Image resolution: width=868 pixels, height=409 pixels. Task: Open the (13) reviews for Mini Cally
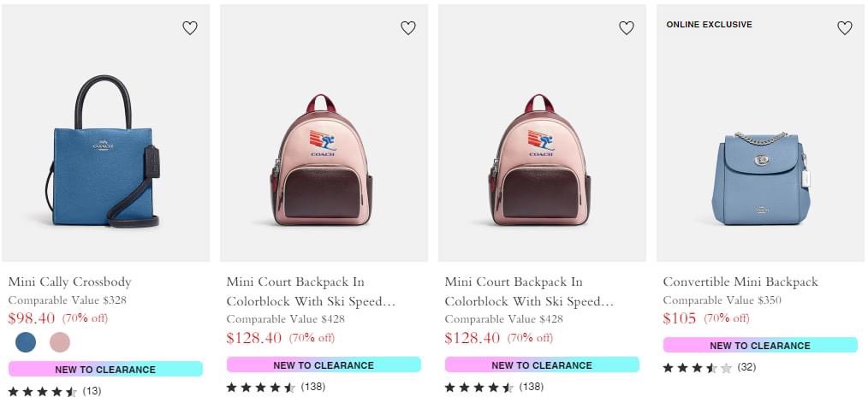pos(92,392)
